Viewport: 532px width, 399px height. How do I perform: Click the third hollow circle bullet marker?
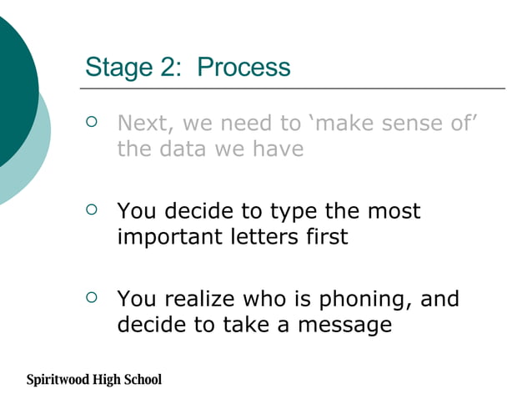[93, 297]
